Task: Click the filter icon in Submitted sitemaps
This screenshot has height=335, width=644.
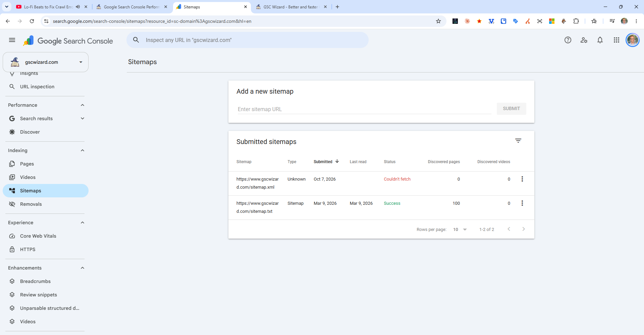Action: [518, 141]
